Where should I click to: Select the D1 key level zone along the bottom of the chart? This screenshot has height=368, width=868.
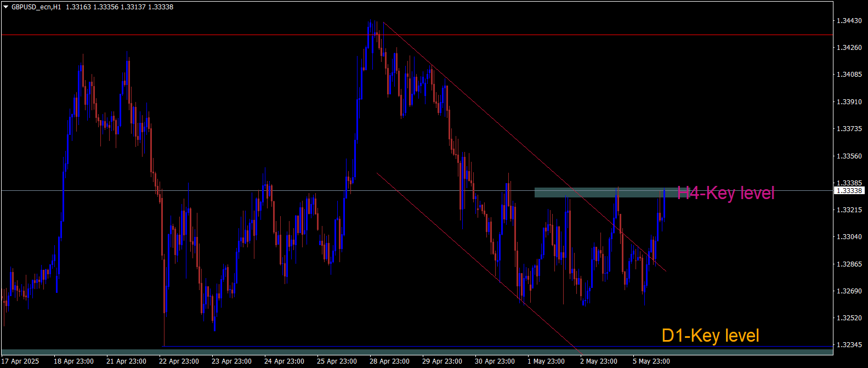417,352
